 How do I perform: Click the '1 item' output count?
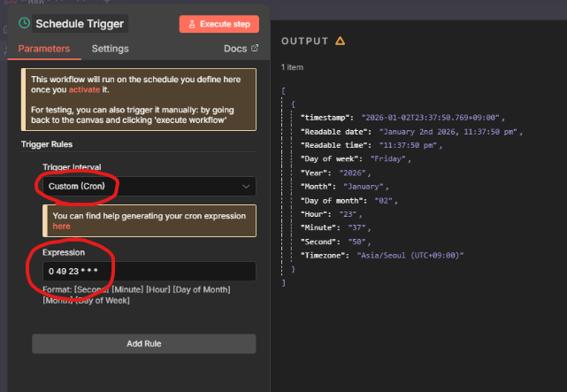[294, 67]
